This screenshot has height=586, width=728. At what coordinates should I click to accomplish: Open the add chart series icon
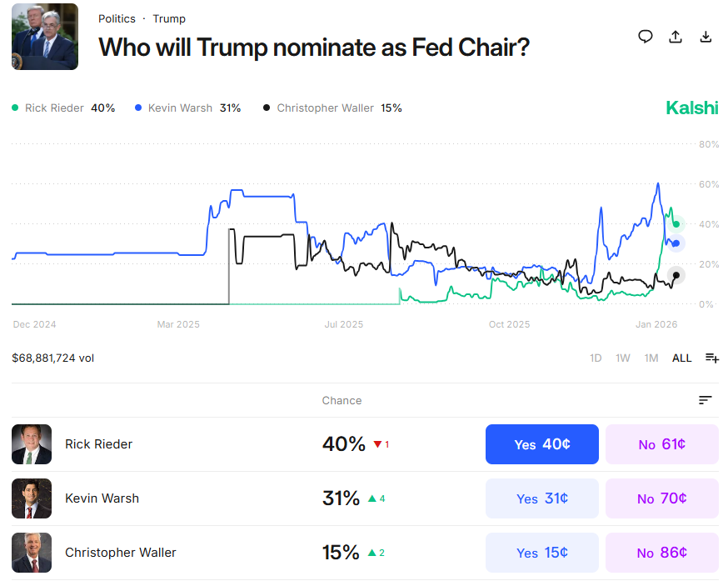712,358
